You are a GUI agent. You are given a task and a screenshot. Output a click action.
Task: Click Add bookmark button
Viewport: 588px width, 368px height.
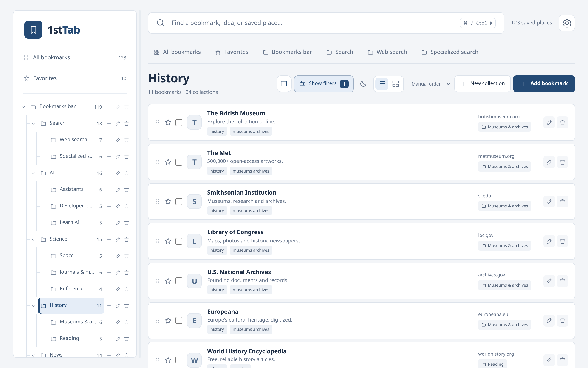click(x=544, y=84)
